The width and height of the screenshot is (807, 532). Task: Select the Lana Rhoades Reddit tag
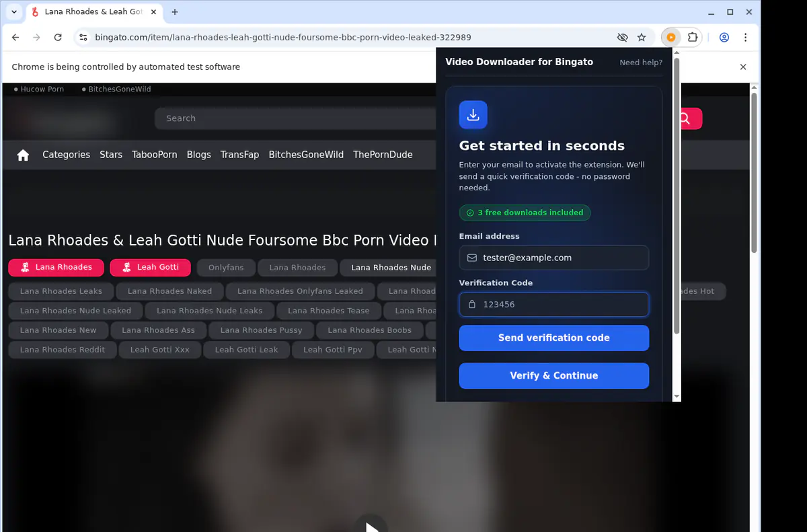pyautogui.click(x=63, y=350)
